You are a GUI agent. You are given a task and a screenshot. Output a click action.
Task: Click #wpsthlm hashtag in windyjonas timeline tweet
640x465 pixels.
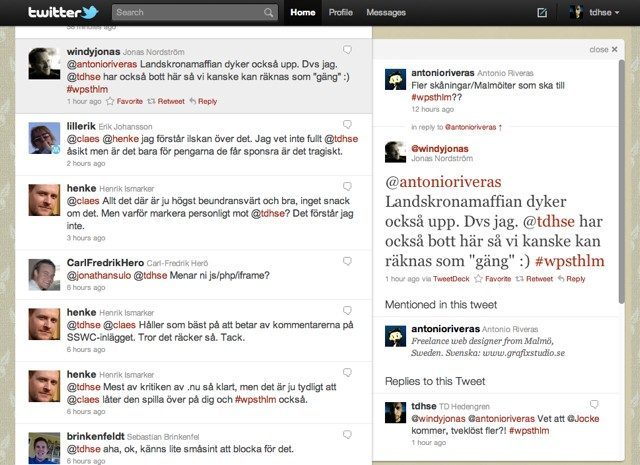click(x=87, y=89)
